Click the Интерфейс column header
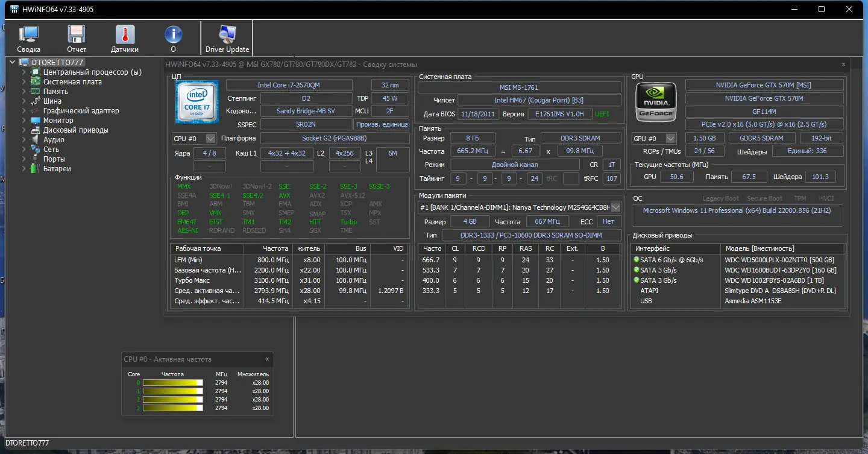Screen dimensions: 868x454 coord(676,248)
